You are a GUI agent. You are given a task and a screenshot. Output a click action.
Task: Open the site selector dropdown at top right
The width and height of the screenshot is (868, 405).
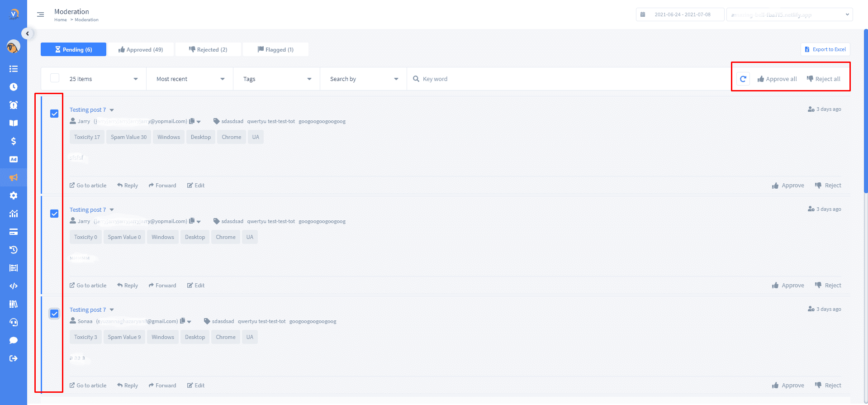[x=790, y=14]
